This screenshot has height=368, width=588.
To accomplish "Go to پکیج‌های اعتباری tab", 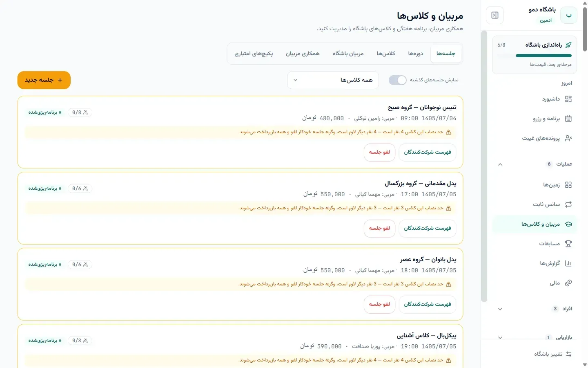I will coord(254,54).
